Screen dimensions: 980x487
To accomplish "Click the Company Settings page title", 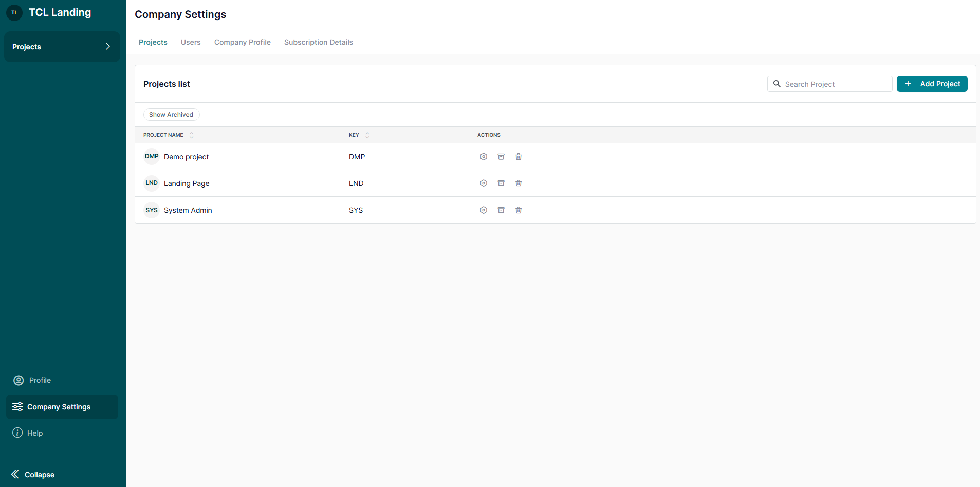I will click(x=180, y=14).
